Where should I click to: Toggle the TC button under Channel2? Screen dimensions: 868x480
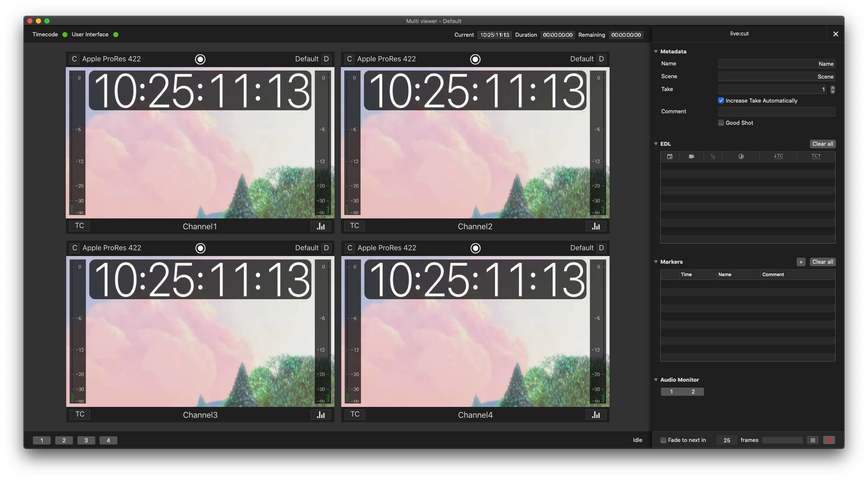[x=355, y=226]
